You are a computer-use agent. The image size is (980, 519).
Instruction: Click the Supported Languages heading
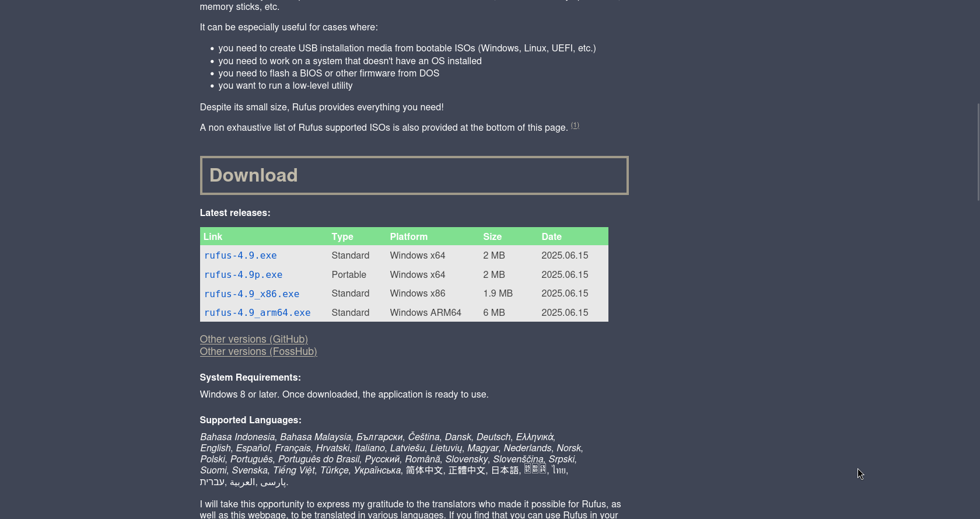pyautogui.click(x=250, y=420)
